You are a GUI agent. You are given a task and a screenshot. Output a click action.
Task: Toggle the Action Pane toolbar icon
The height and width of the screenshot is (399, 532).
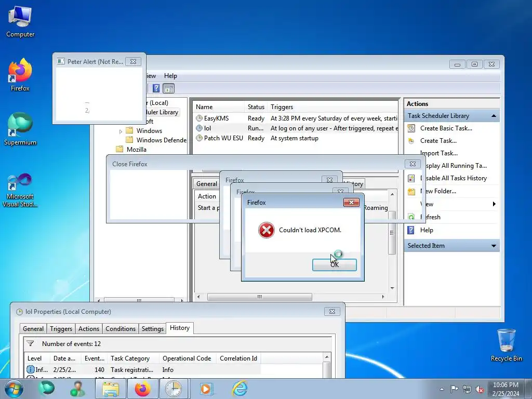pyautogui.click(x=169, y=88)
